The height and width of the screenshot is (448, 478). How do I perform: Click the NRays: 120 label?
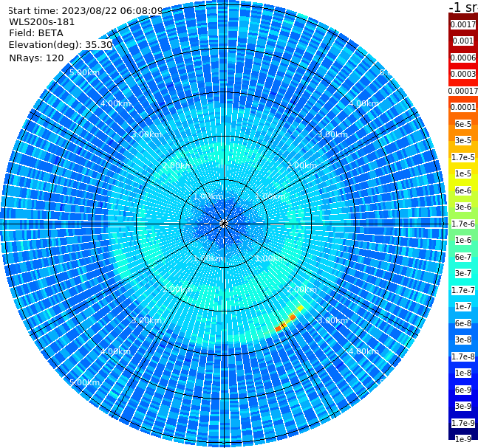click(36, 58)
